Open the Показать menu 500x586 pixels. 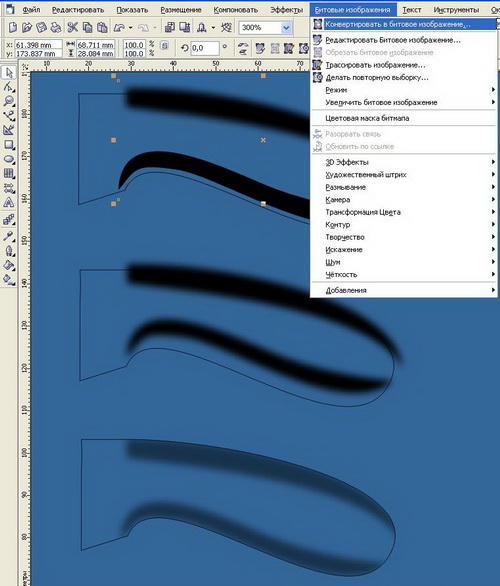[132, 10]
